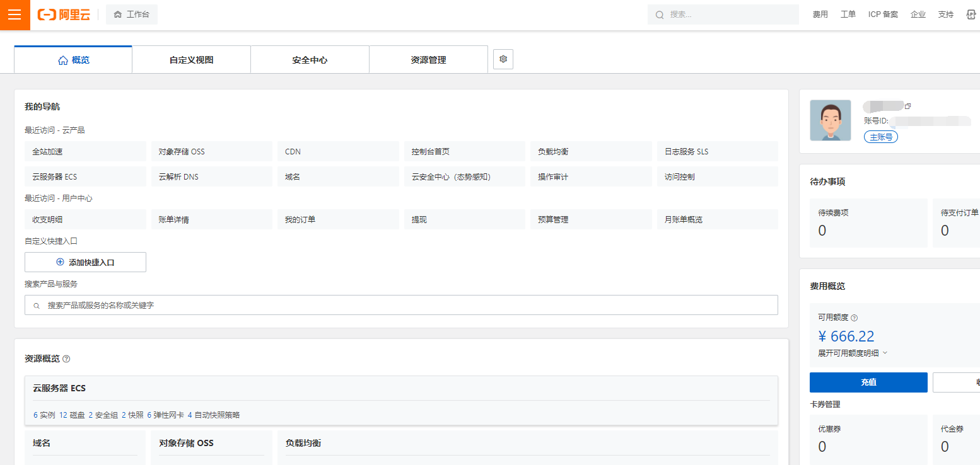Click the Alibaba Cloud logo
The image size is (980, 465).
click(64, 14)
